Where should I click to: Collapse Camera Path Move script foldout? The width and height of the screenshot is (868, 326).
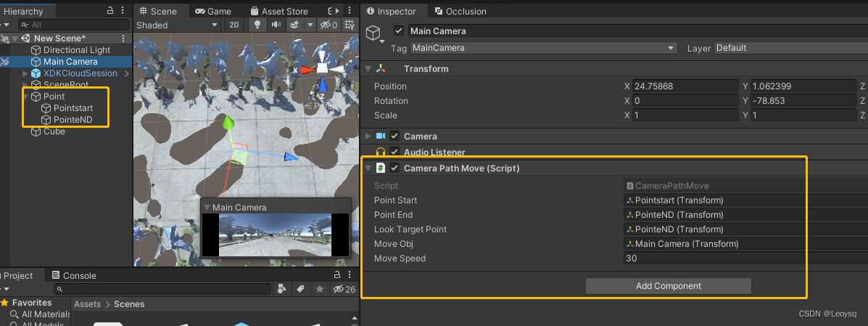[x=368, y=168]
